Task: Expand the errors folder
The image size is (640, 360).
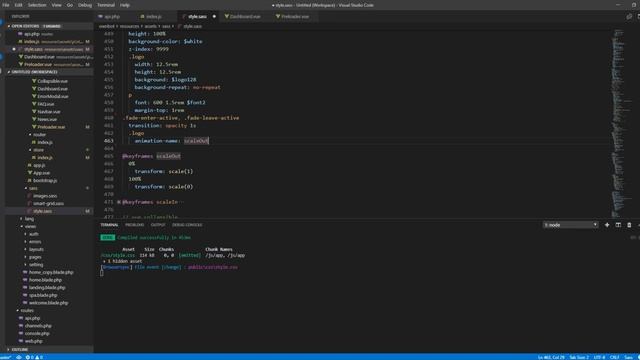Action: pyautogui.click(x=35, y=242)
